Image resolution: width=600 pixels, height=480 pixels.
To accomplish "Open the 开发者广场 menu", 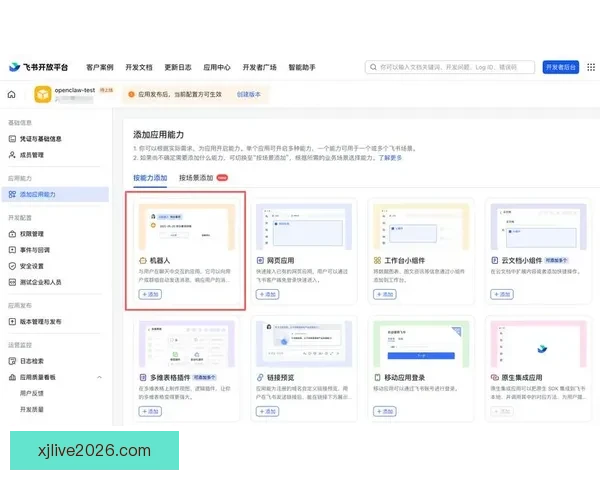I will (259, 67).
